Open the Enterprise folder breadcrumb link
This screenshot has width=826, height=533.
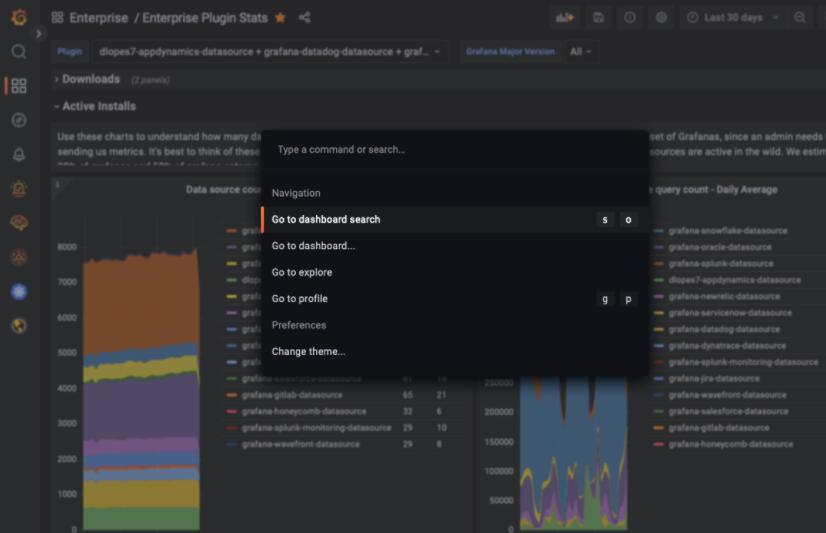coord(99,18)
